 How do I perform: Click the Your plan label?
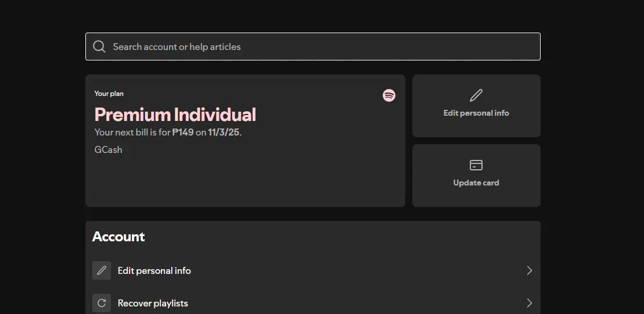tap(109, 94)
